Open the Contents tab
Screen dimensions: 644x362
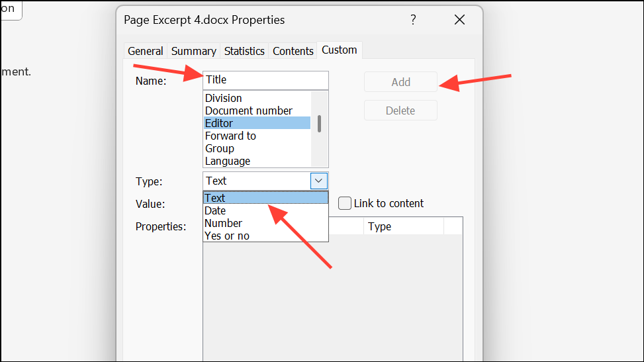tap(293, 51)
